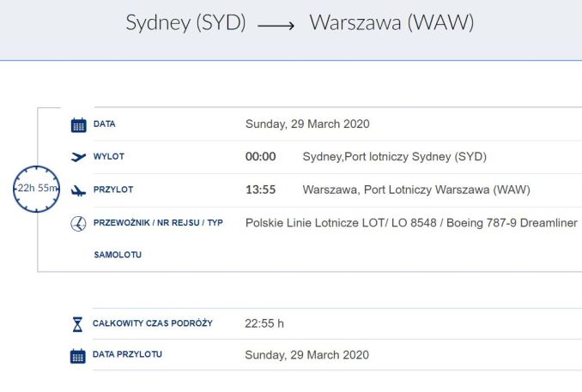The height and width of the screenshot is (392, 582).
Task: Click the calendar icon beside DATA
Action: [78, 125]
